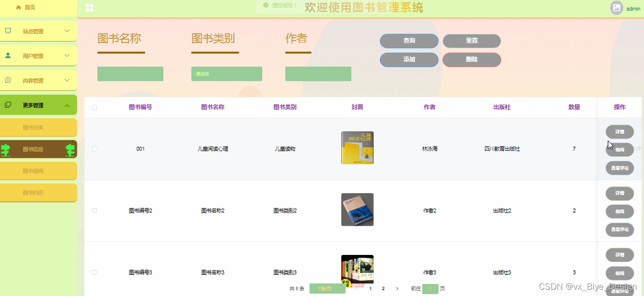Open cover thumbnail of 图书名称3
Screen dimensions: 644x296
point(357,271)
